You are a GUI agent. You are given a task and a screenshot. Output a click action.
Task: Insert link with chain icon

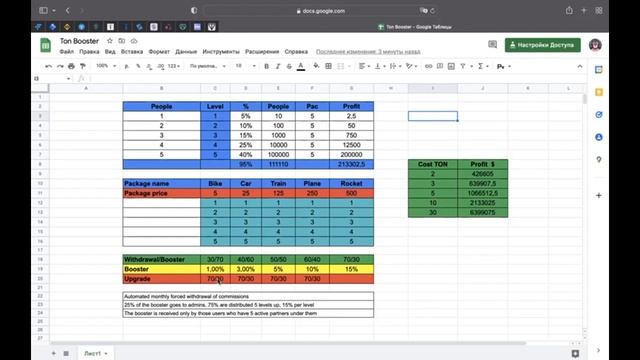pyautogui.click(x=428, y=66)
